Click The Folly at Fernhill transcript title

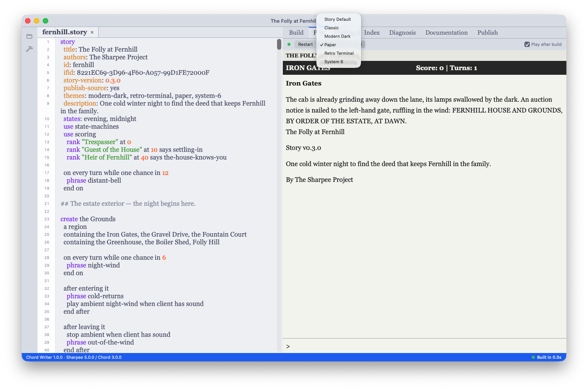pyautogui.click(x=315, y=132)
